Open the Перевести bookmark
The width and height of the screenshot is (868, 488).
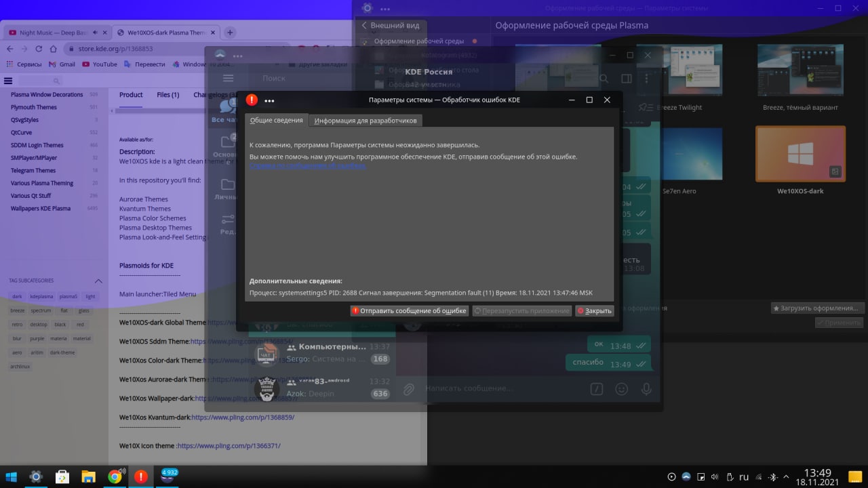[144, 64]
